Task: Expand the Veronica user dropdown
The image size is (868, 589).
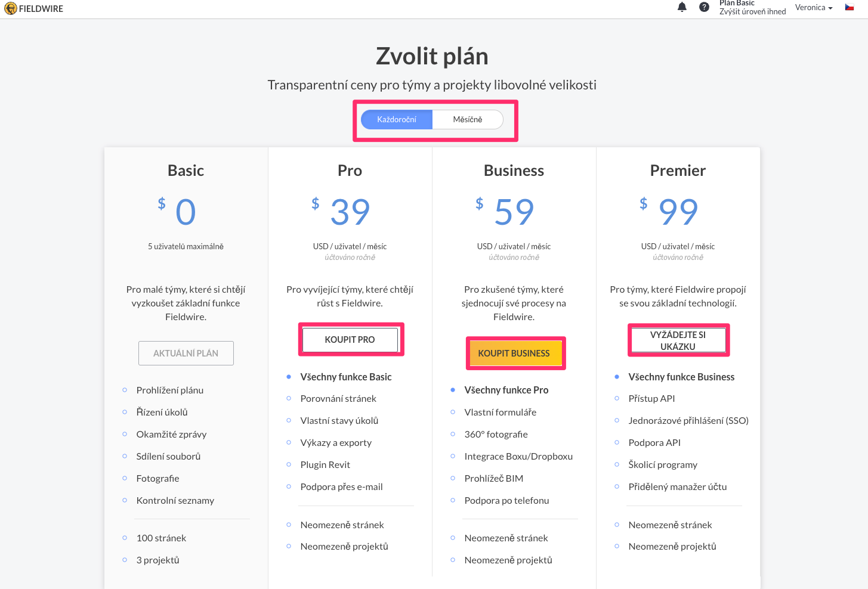Action: tap(814, 7)
